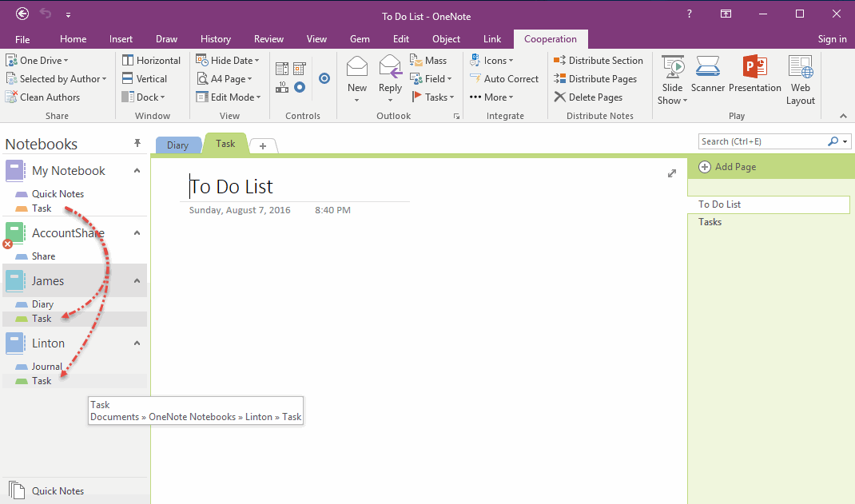Insert the numeric spinner control labeled 10

click(282, 87)
